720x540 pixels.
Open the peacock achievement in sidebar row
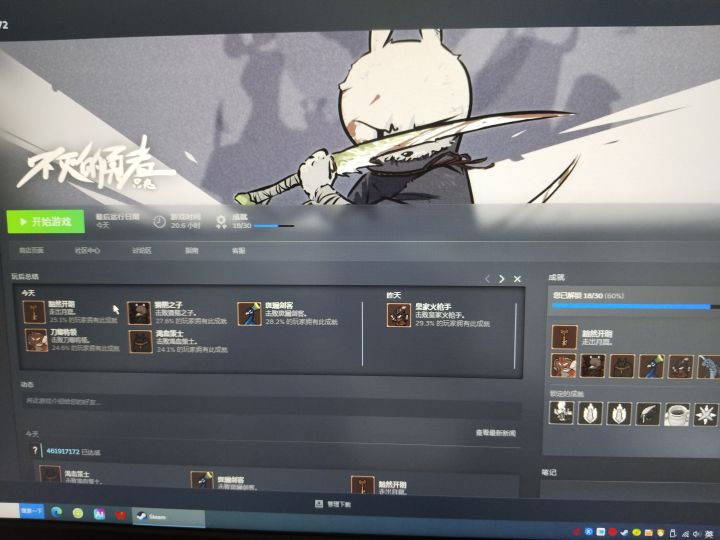point(651,366)
